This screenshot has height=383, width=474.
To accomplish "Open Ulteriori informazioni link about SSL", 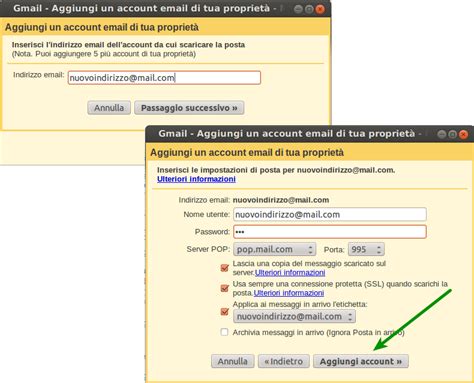I will (x=289, y=293).
